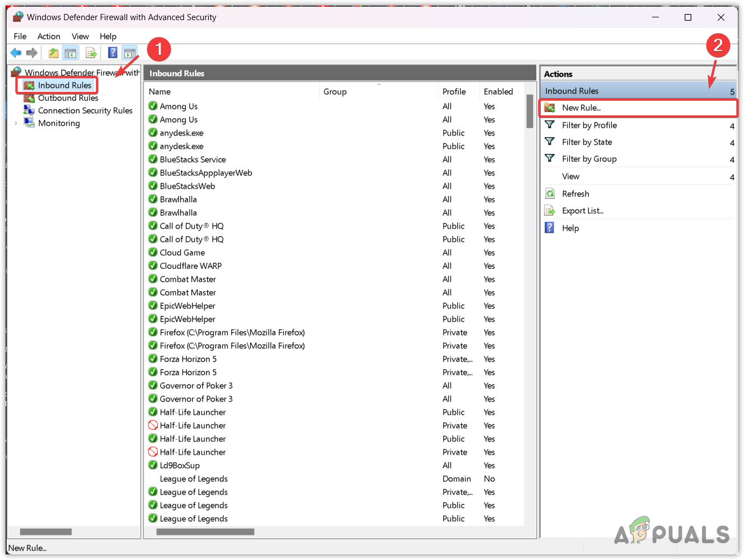Go back using the blue Back arrow
The width and height of the screenshot is (744, 560).
(x=16, y=53)
